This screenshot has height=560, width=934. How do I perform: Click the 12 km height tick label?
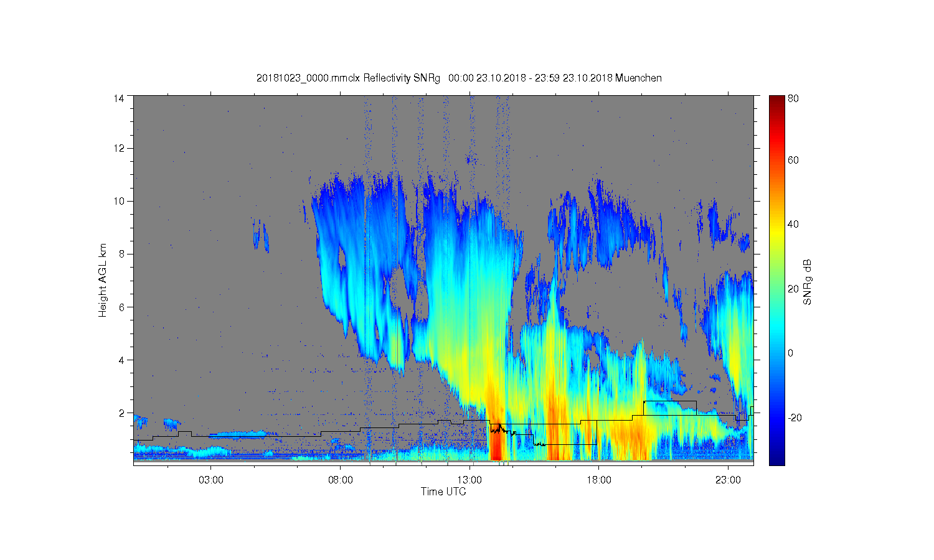point(119,148)
